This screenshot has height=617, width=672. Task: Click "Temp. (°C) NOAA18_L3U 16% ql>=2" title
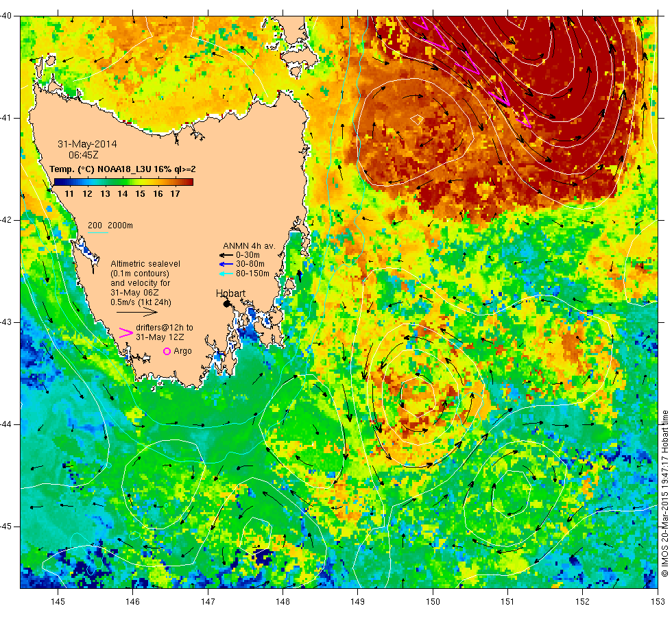pos(123,169)
